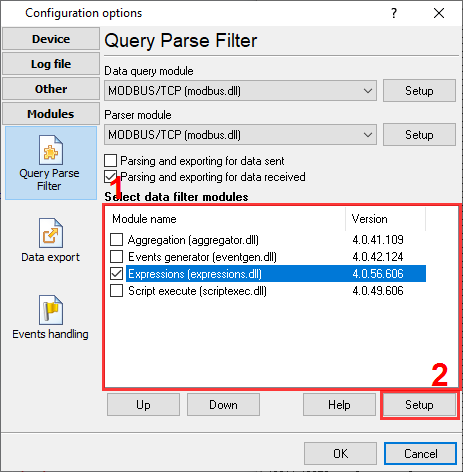Click version value 4.0.41.109
463x472 pixels.
pyautogui.click(x=378, y=240)
